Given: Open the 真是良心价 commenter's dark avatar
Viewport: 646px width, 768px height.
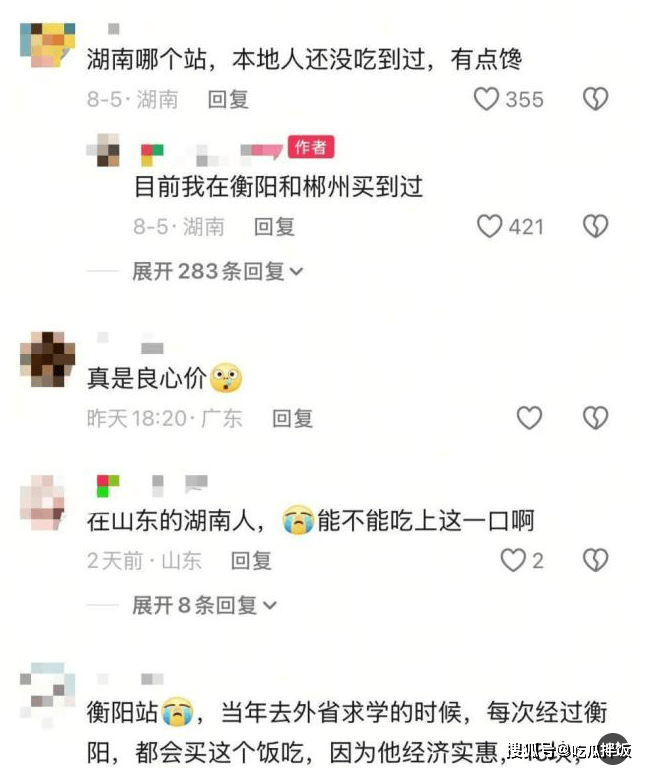Looking at the screenshot, I should [48, 360].
